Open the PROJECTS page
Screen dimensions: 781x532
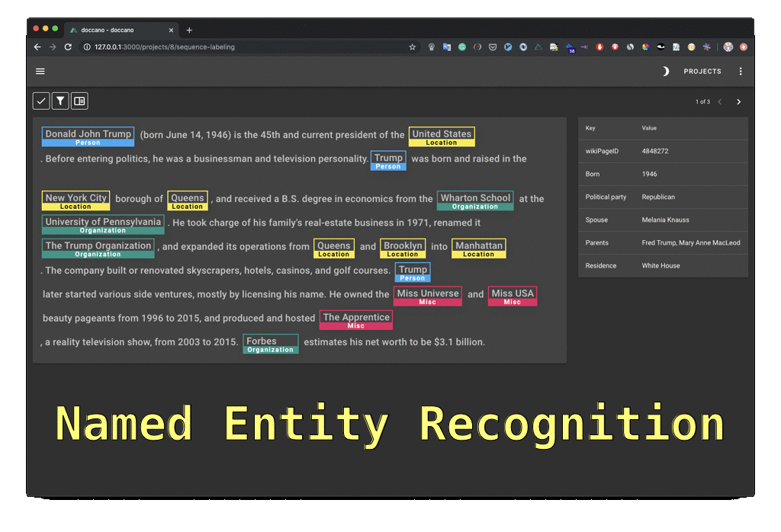702,71
